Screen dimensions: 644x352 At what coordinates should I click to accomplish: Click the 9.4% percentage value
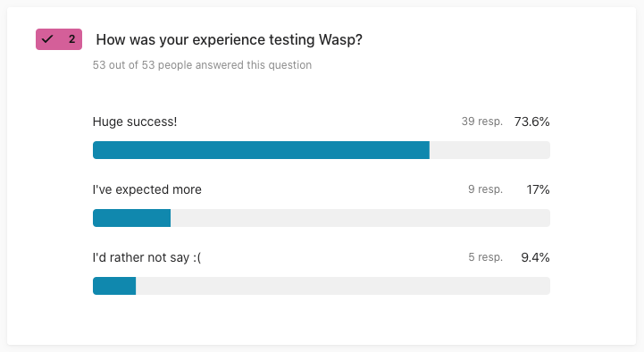click(535, 257)
